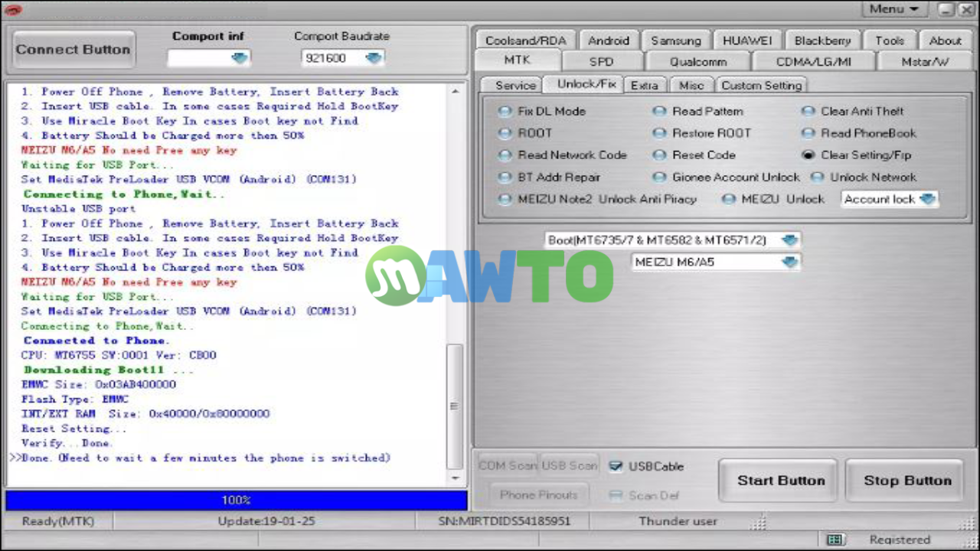
Task: Click the Registered status text
Action: 900,540
